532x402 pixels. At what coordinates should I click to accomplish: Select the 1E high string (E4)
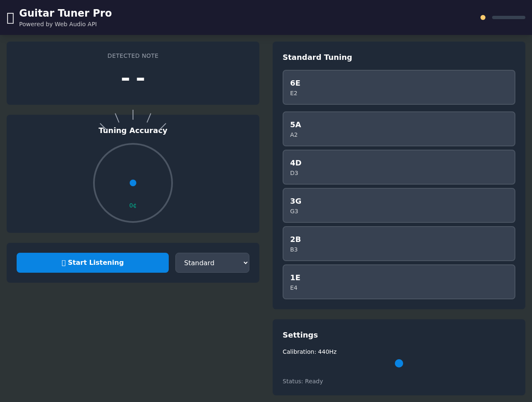(x=399, y=281)
